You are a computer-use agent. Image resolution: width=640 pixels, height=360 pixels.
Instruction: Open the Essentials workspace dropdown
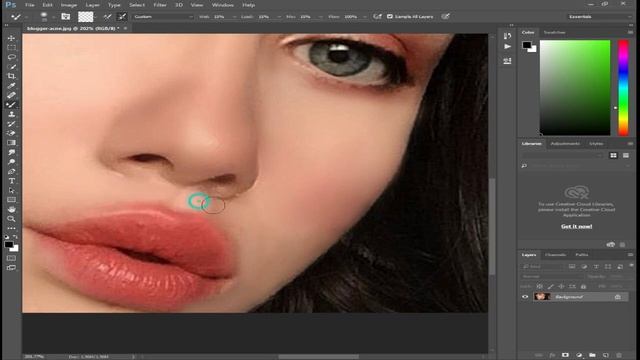pyautogui.click(x=599, y=17)
